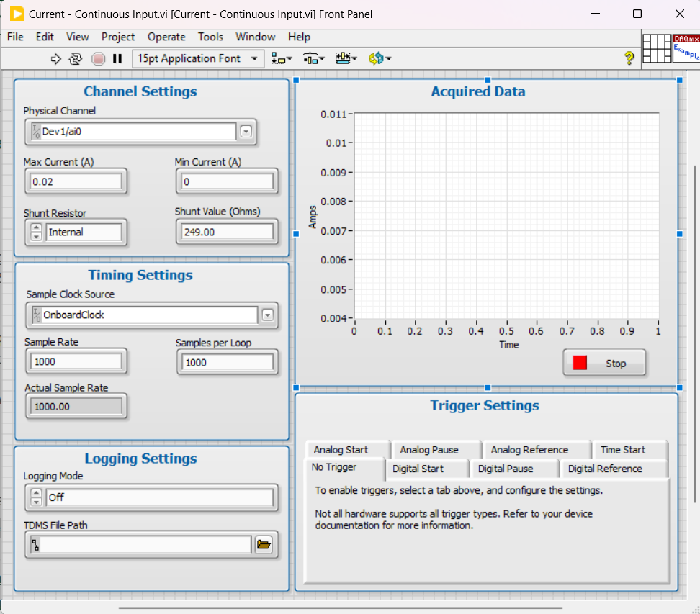Click the Min Current (A) input field
The image size is (700, 614).
pos(228,181)
